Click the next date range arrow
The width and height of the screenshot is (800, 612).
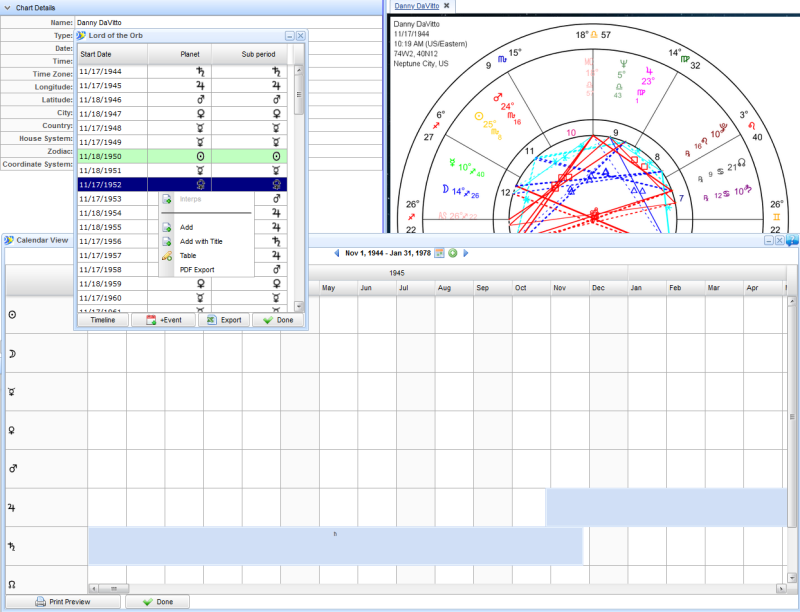(465, 253)
